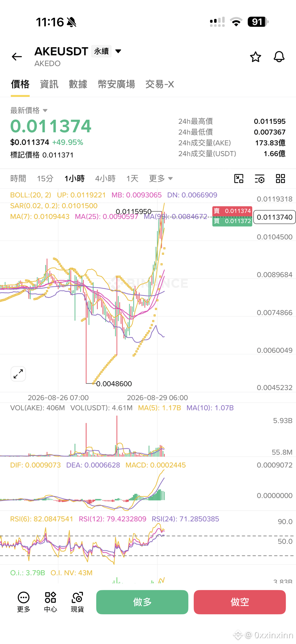Tap the +49.95% change value
The image size is (296, 644).
(x=68, y=142)
